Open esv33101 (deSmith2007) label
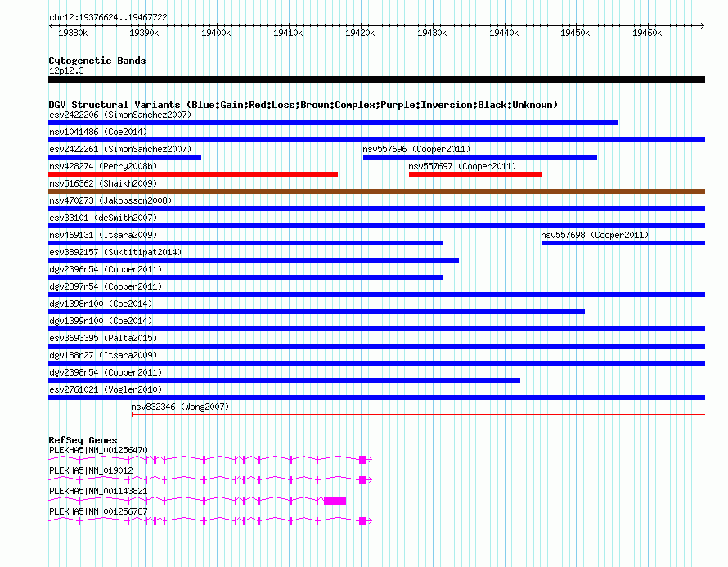The image size is (728, 567). coord(103,218)
